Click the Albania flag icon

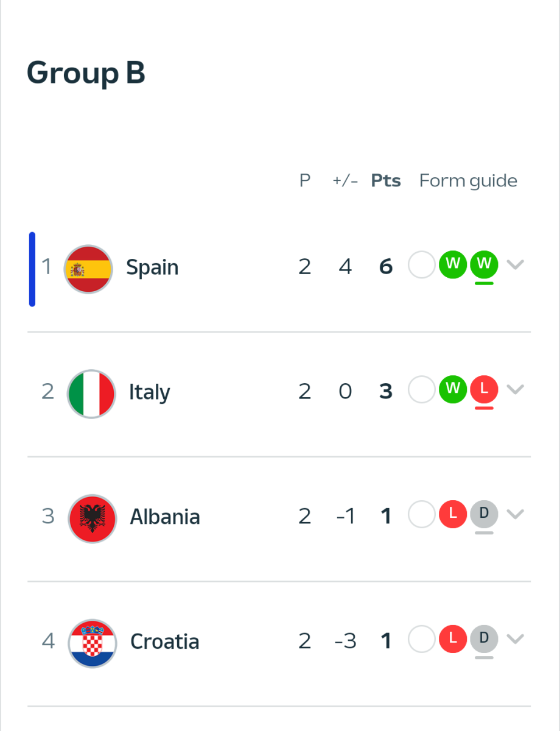[92, 518]
